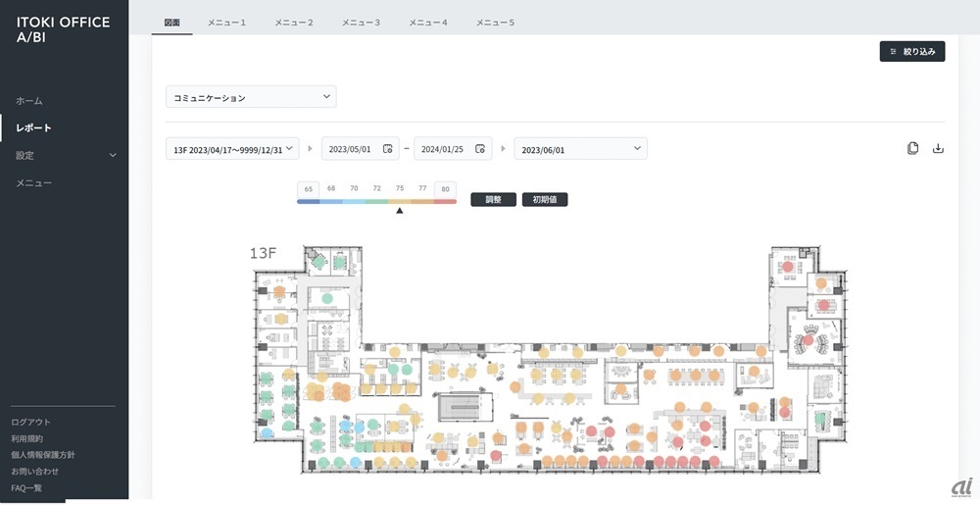
Task: Open the 13F floor period dropdown
Action: [290, 149]
